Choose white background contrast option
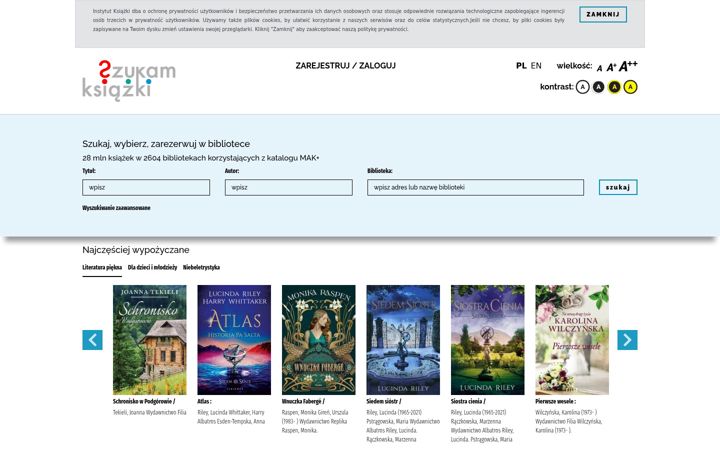720x450 pixels. click(x=582, y=87)
